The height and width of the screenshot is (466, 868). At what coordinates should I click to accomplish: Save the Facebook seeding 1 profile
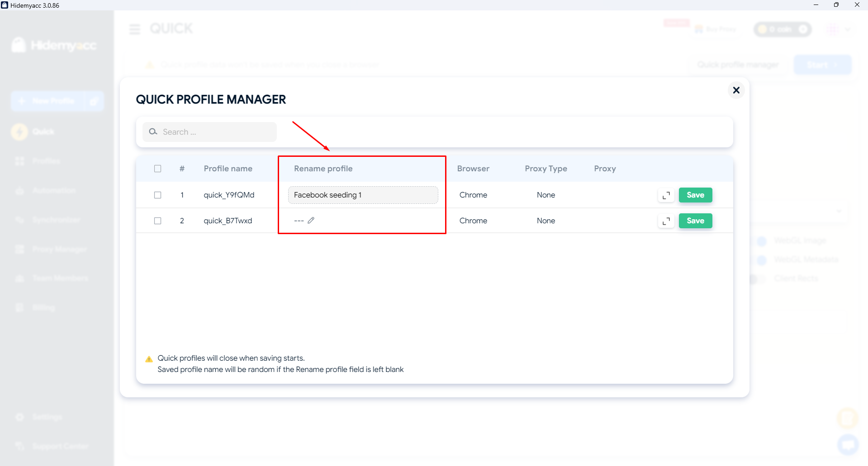pyautogui.click(x=695, y=195)
